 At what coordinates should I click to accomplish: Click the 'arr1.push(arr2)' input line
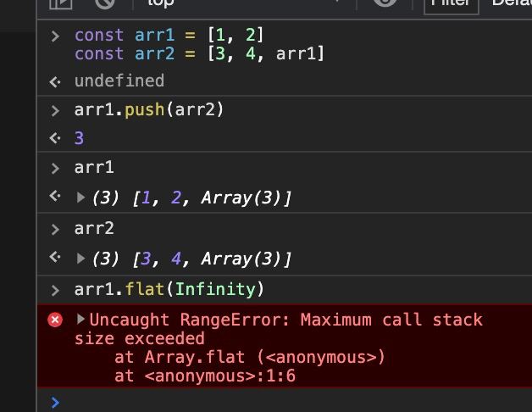tap(149, 109)
